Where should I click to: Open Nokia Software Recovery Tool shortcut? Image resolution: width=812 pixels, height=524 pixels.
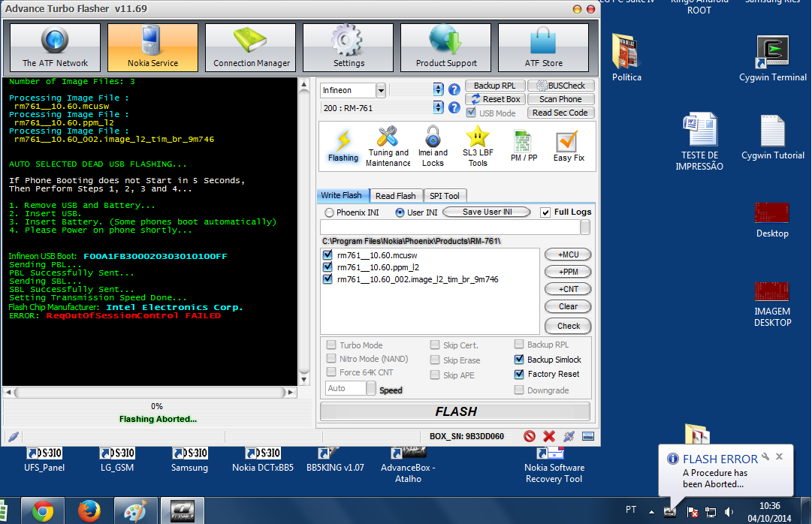554,465
